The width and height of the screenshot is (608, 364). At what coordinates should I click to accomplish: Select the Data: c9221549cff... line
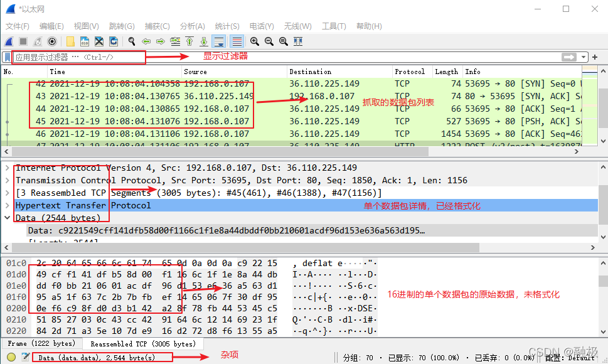point(312,231)
